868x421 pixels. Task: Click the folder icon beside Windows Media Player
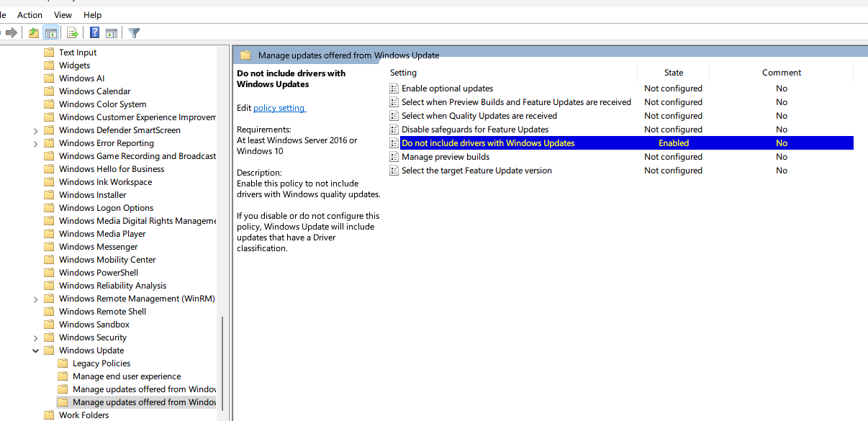point(49,234)
